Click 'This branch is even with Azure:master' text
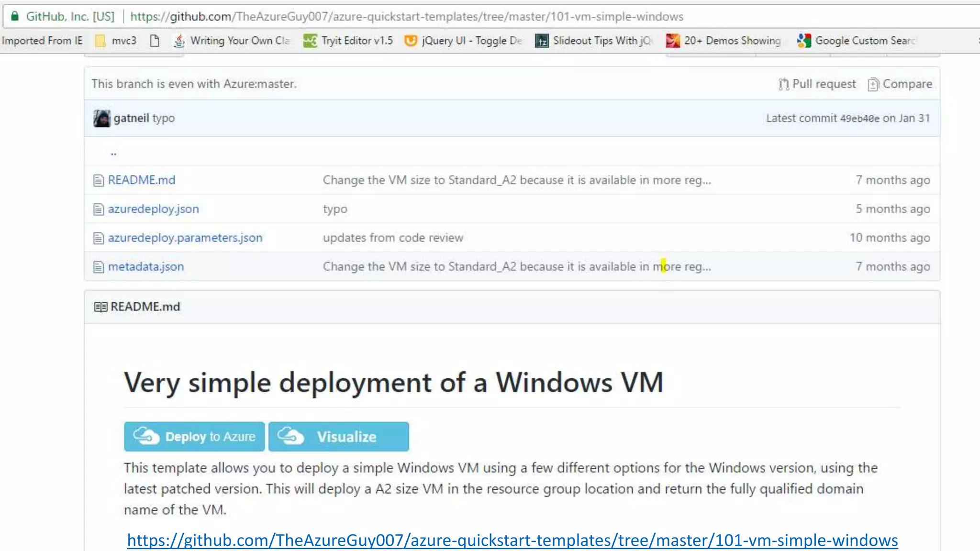 pos(194,84)
